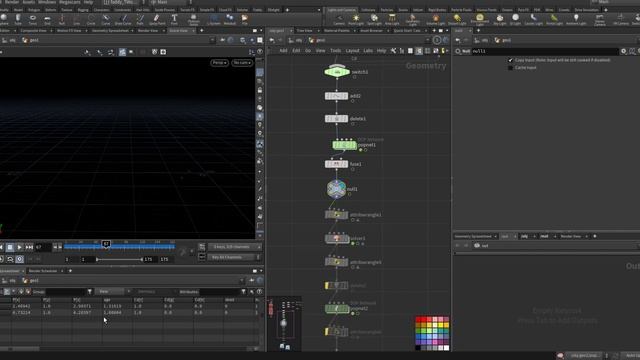Add a Distant Light from the shelf
640x360 pixels.
457,19
